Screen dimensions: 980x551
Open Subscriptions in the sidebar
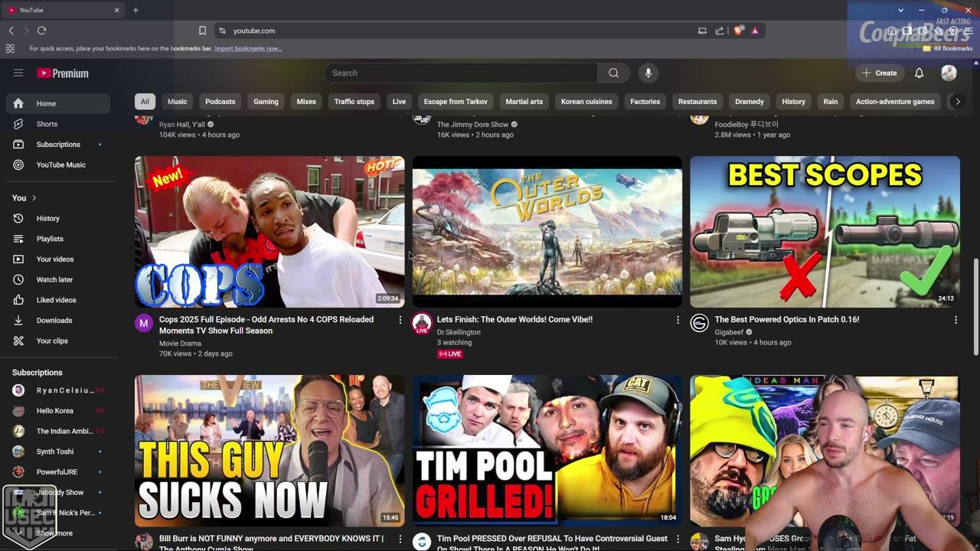point(58,145)
